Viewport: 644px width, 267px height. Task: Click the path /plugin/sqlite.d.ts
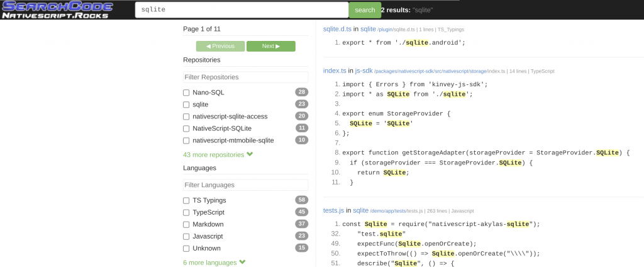(x=396, y=30)
